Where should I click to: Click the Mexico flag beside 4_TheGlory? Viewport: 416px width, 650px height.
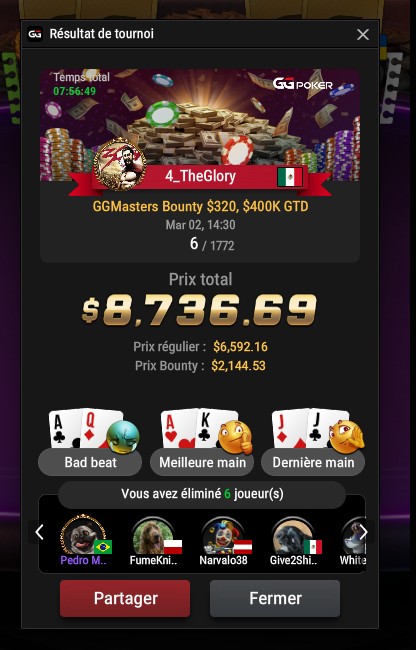click(290, 177)
